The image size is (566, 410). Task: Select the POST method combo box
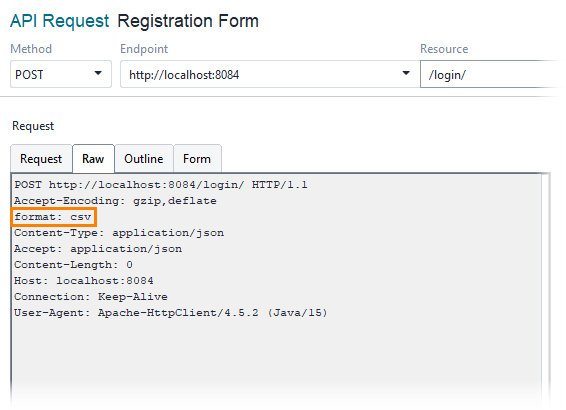pos(61,74)
